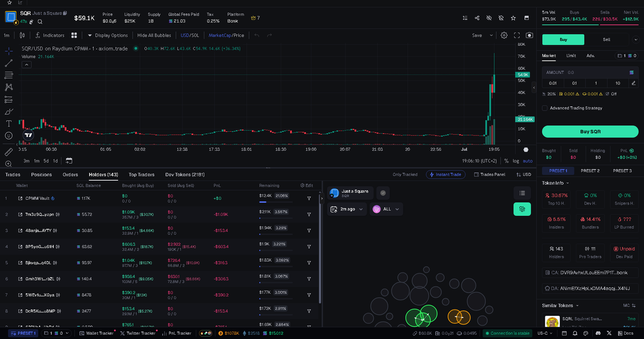Switch chart currency USD/SOL toggle

click(190, 35)
